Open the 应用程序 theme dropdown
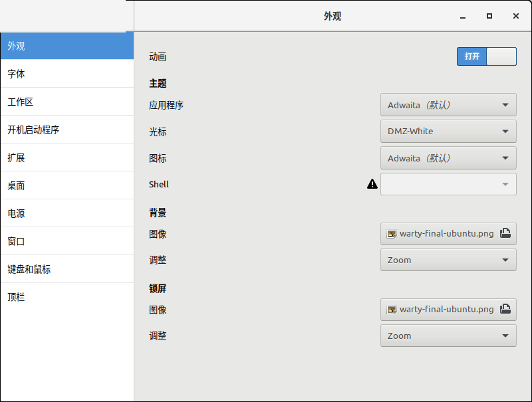The width and height of the screenshot is (532, 402). click(448, 104)
